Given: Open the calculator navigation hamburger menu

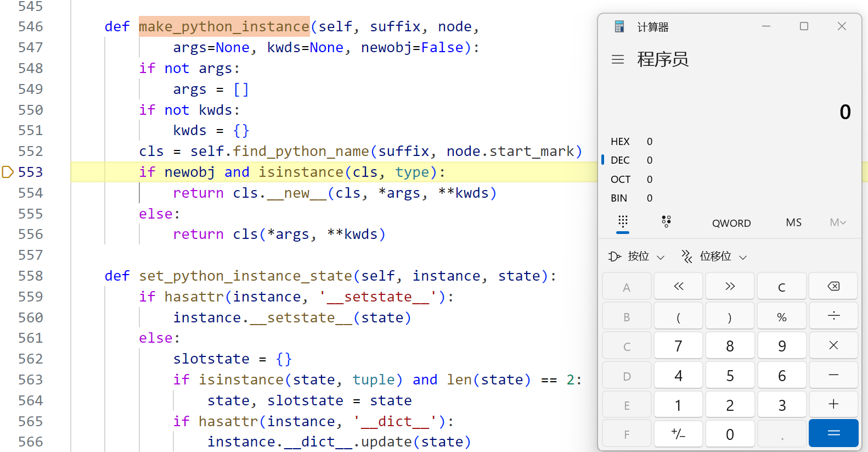Looking at the screenshot, I should [618, 59].
